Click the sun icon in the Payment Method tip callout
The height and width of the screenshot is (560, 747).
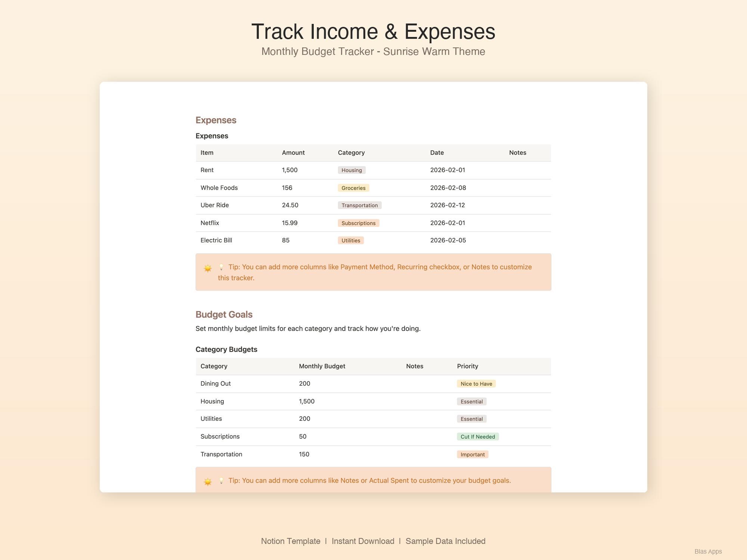click(208, 268)
